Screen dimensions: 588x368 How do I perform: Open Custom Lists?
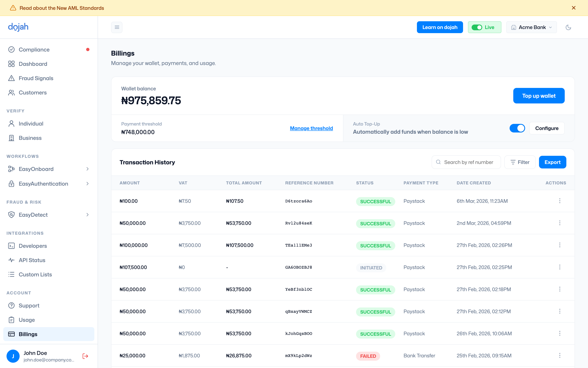[x=49, y=275]
